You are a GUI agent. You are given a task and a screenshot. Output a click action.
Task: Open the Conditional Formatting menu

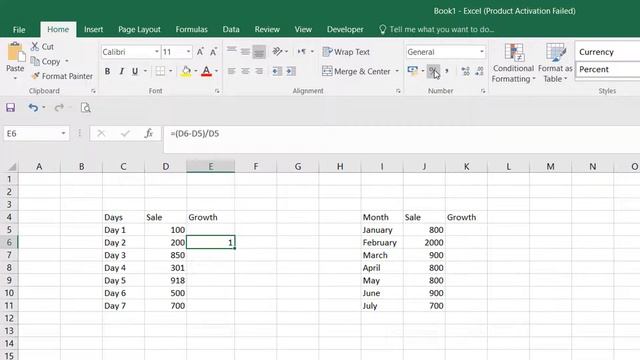click(513, 62)
